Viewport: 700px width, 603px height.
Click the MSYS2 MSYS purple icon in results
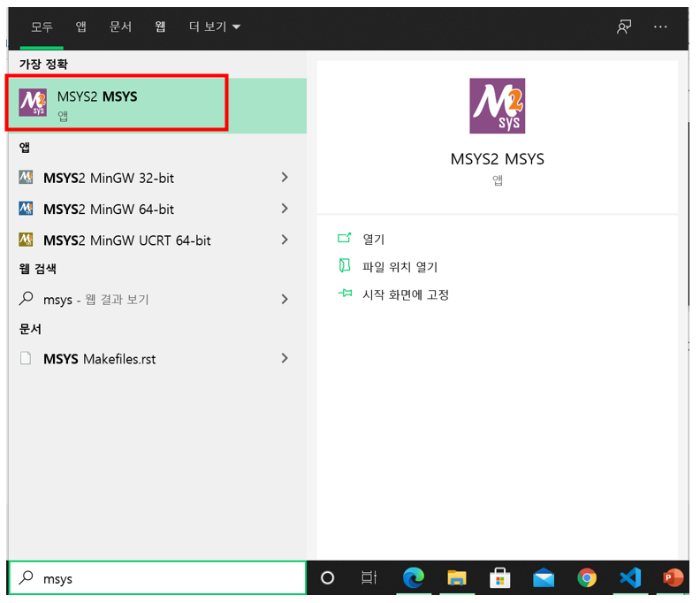pos(33,103)
